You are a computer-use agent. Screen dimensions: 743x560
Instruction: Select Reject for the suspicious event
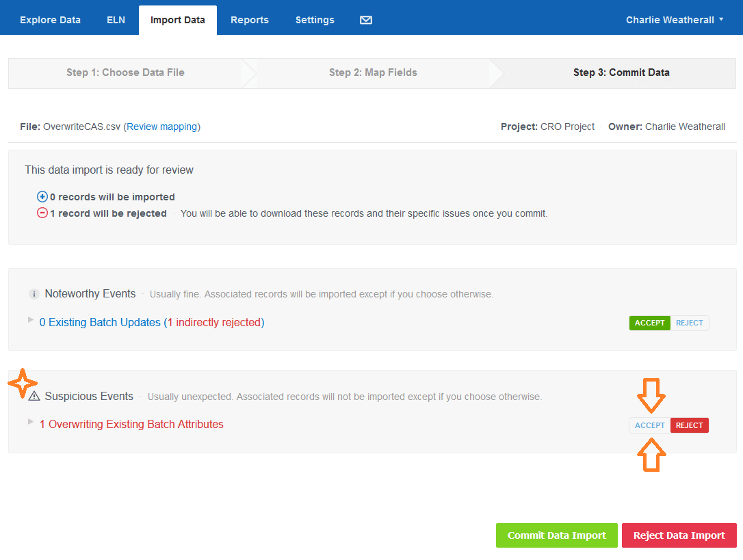pyautogui.click(x=690, y=425)
